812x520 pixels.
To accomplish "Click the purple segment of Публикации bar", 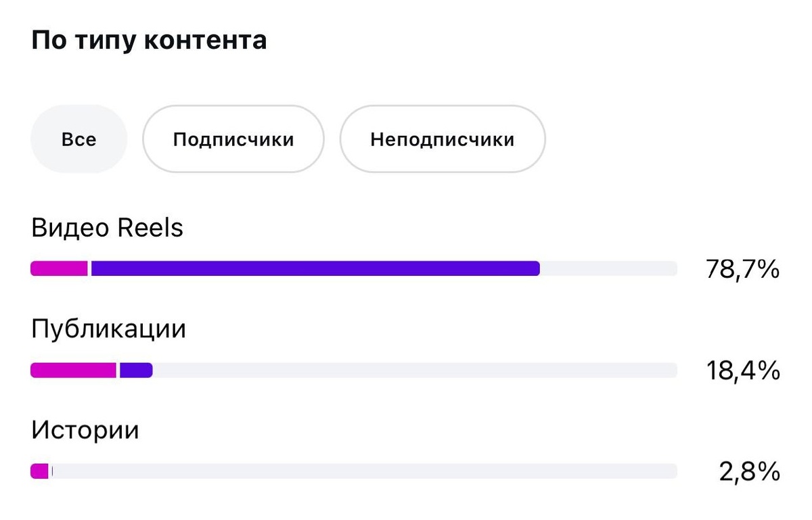I will pos(136,370).
